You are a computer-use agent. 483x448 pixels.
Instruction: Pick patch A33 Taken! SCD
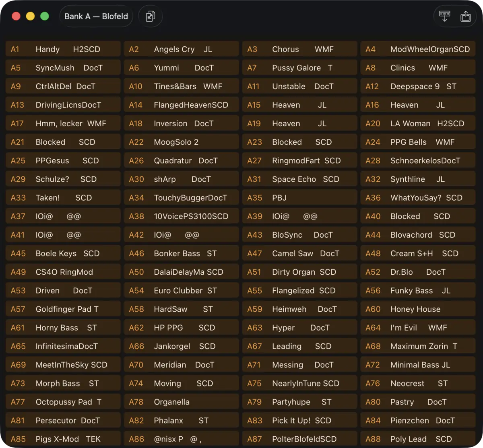[x=63, y=197]
